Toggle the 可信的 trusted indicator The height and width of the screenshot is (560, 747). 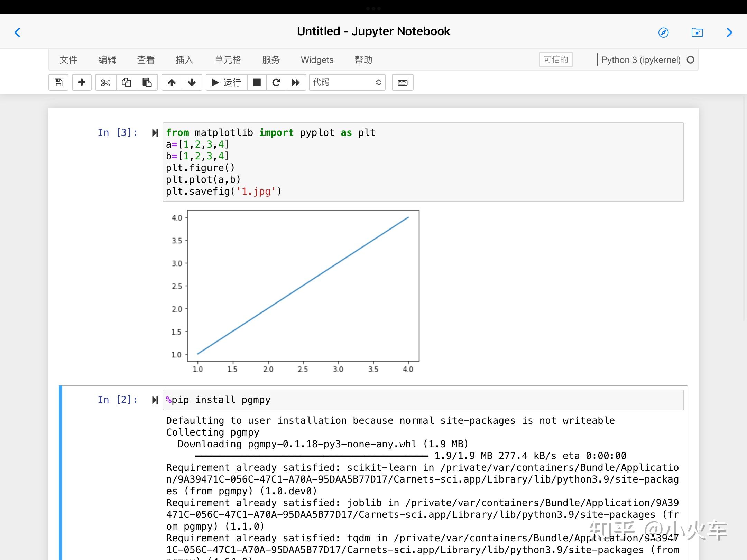(x=556, y=59)
